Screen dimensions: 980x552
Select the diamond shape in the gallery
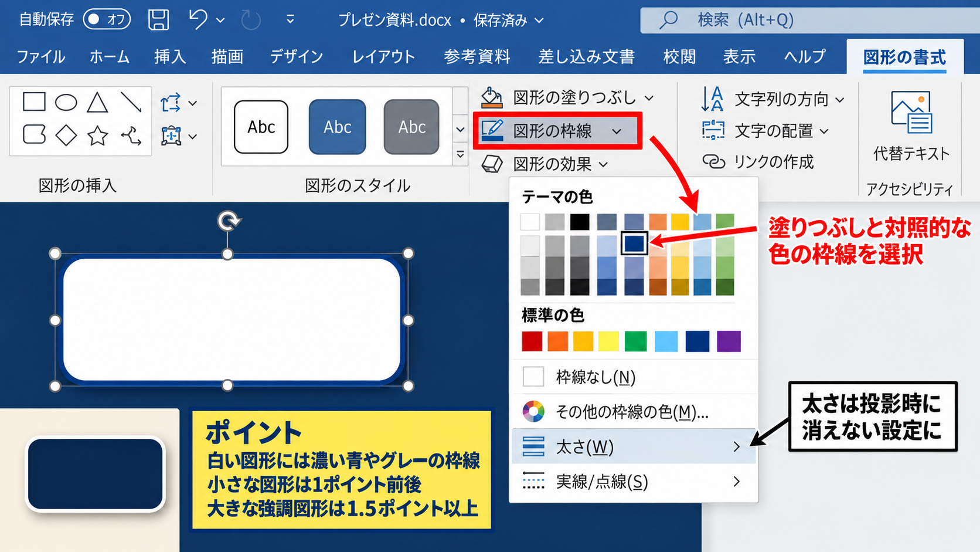pos(66,136)
